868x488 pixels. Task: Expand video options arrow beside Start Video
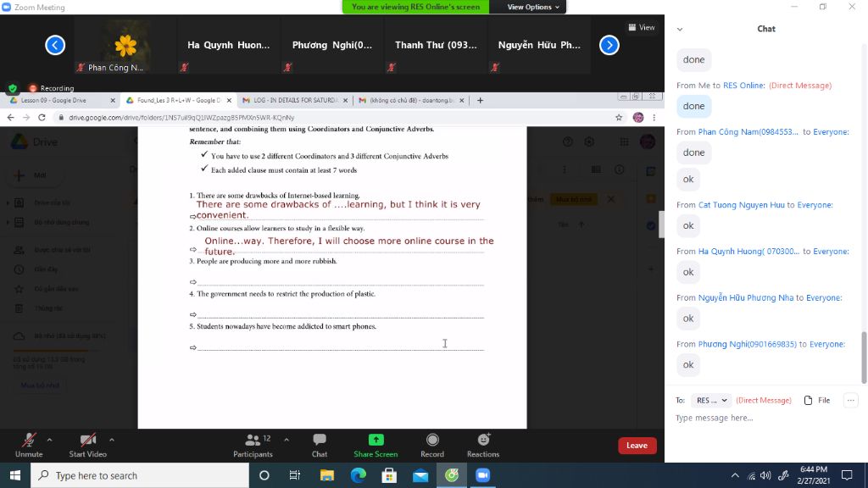[112, 440]
